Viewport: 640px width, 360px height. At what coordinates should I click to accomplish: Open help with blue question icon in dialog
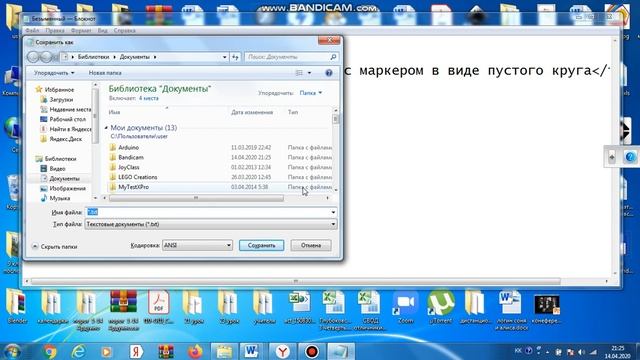[x=329, y=73]
